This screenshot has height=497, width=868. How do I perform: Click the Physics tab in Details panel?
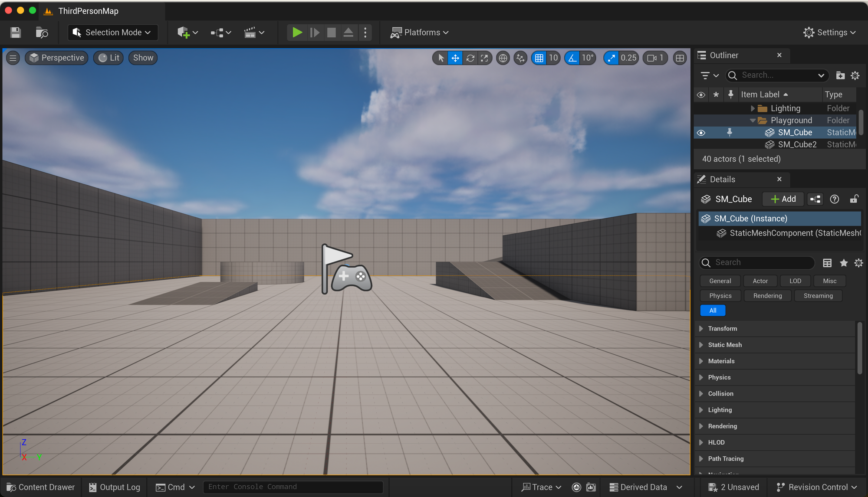pyautogui.click(x=720, y=295)
